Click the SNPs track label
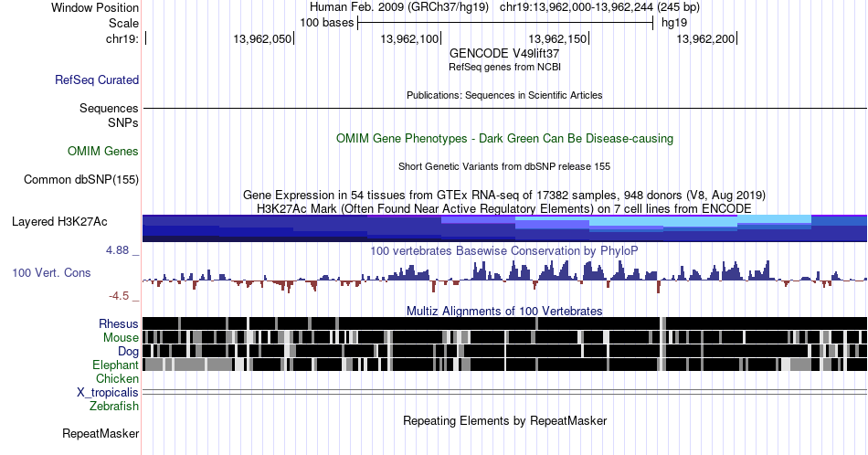The height and width of the screenshot is (455, 868). click(x=123, y=122)
